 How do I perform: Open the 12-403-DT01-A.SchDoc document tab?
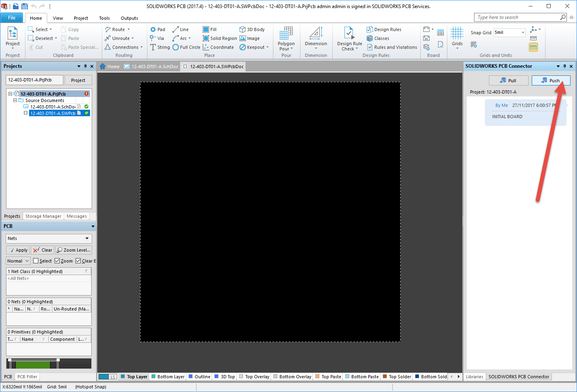pos(151,67)
